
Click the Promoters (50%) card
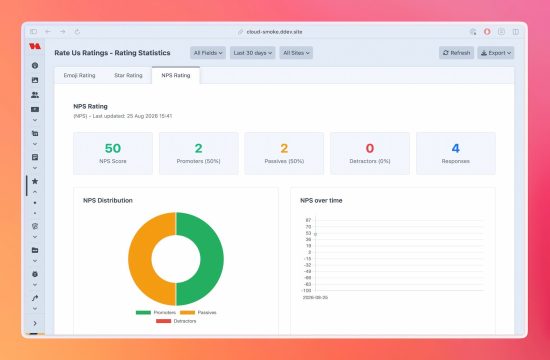(x=199, y=153)
